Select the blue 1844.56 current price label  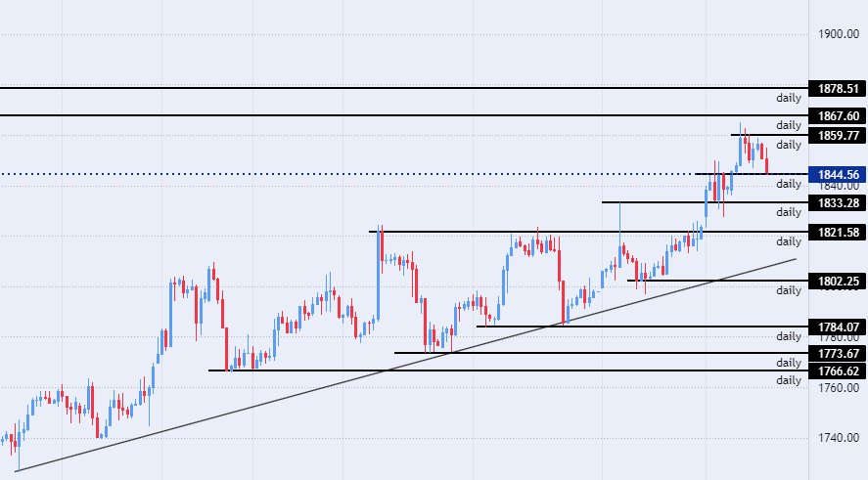840,174
